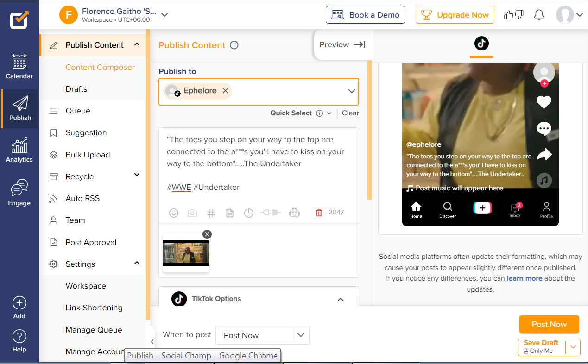Click Upgrade Now button
Image resolution: width=588 pixels, height=364 pixels.
click(455, 15)
